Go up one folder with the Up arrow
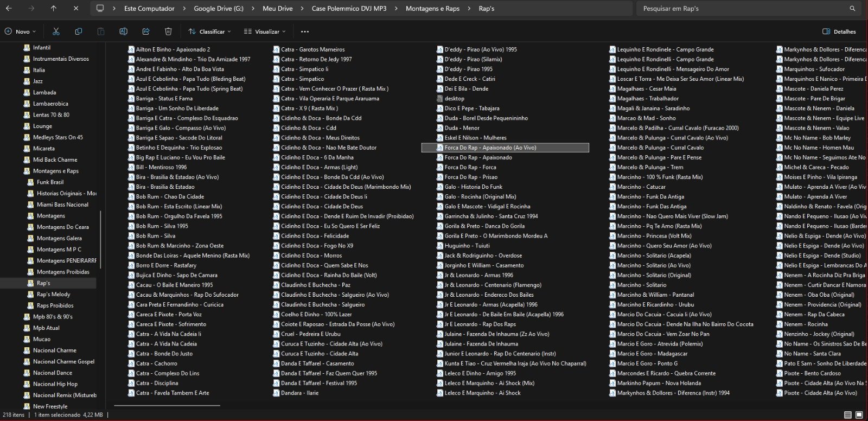 pyautogui.click(x=53, y=9)
